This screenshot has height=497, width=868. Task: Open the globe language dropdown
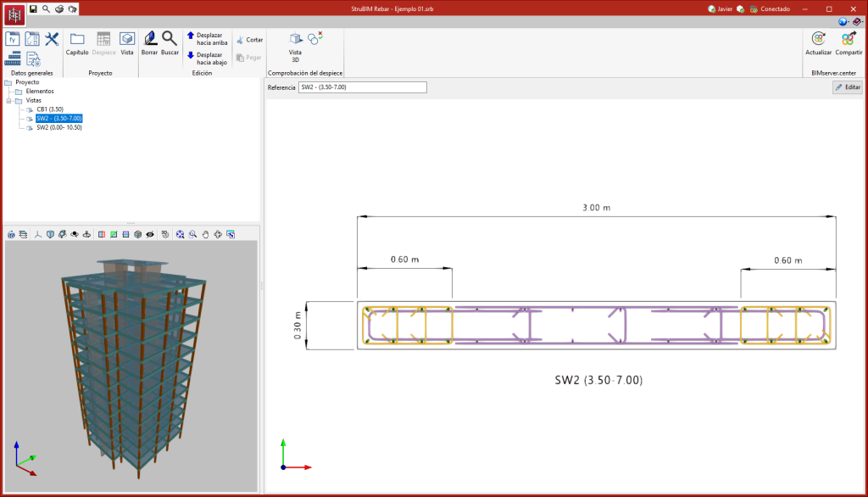pos(843,22)
